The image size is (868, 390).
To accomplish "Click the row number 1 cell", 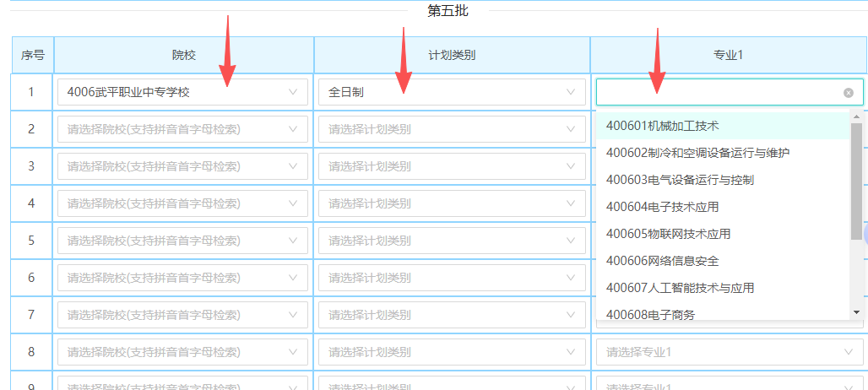I will (x=31, y=92).
